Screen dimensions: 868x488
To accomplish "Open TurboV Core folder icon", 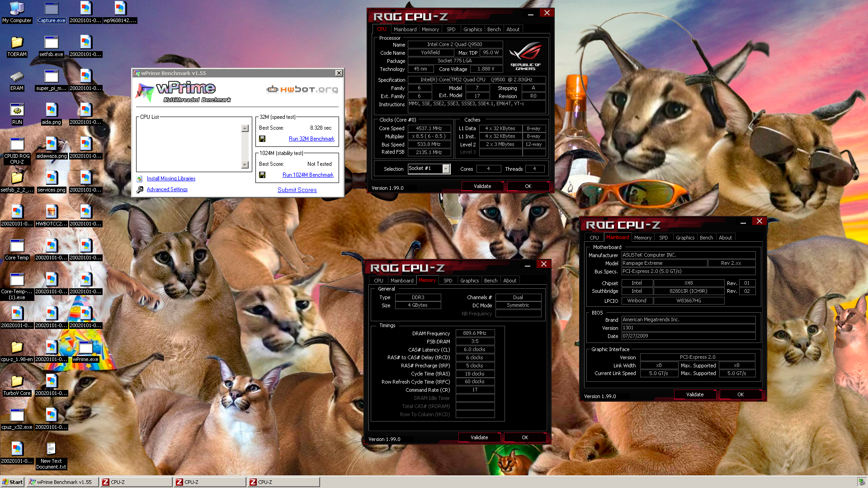I will point(17,385).
